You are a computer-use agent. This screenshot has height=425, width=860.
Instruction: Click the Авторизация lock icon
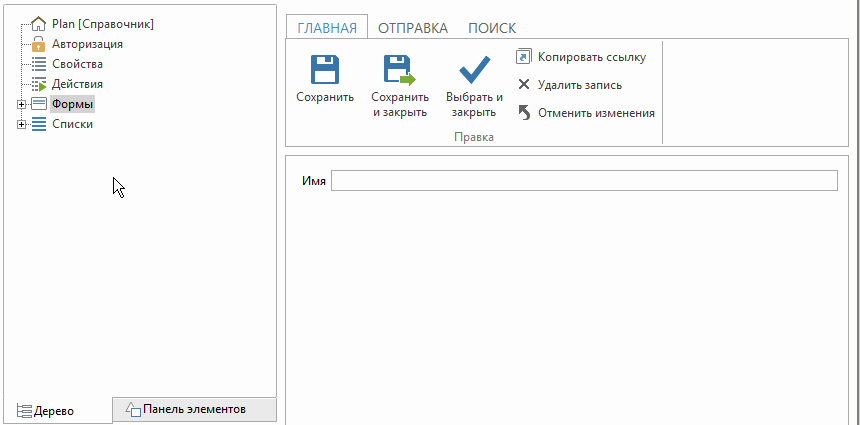[x=39, y=44]
